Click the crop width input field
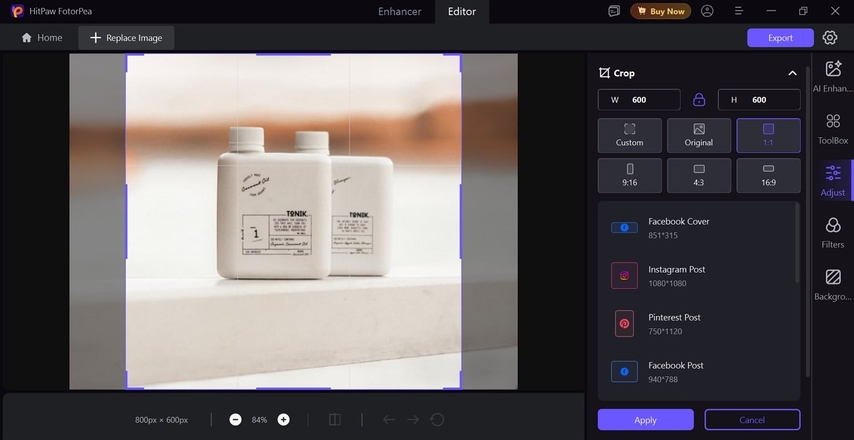 (639, 100)
